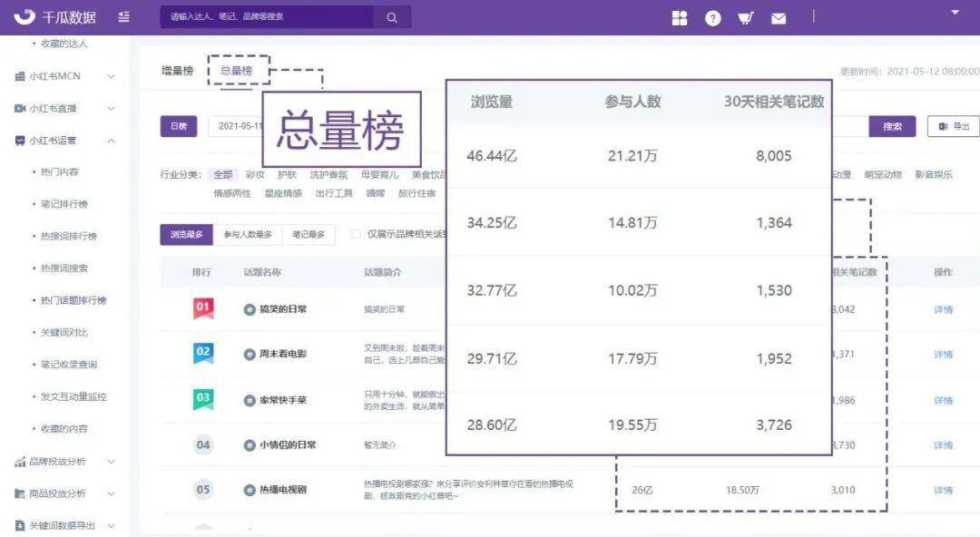Viewport: 980px width, 537px height.
Task: Open the shopping cart icon
Action: [x=745, y=18]
